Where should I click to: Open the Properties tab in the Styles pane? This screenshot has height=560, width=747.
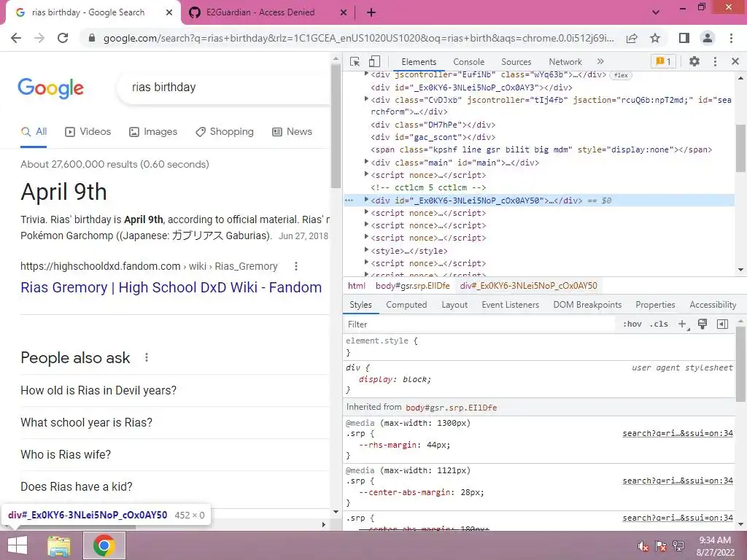655,305
